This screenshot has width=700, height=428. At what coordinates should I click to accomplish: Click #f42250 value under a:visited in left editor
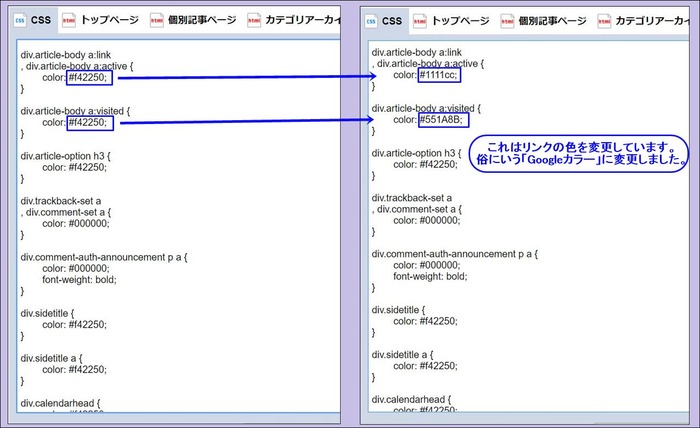[90, 123]
